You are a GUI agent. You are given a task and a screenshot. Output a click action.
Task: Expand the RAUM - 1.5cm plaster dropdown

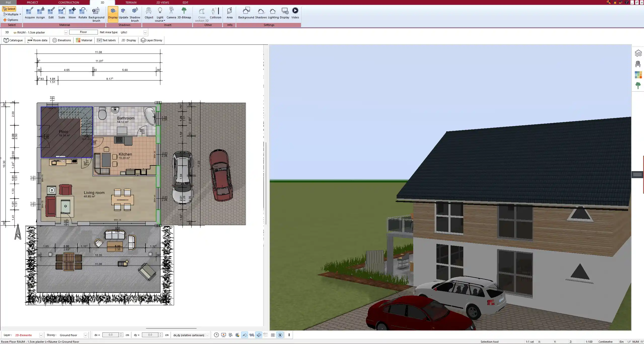tap(66, 32)
